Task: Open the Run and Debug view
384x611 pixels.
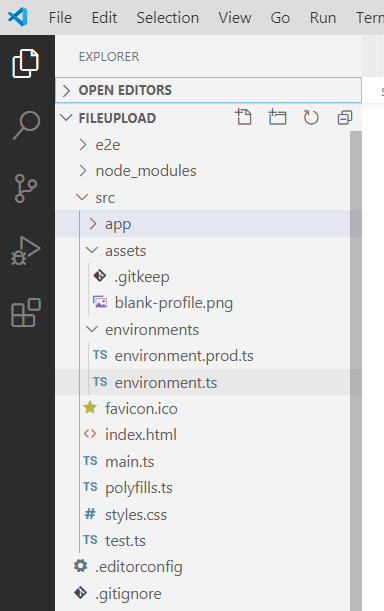Action: click(26, 251)
